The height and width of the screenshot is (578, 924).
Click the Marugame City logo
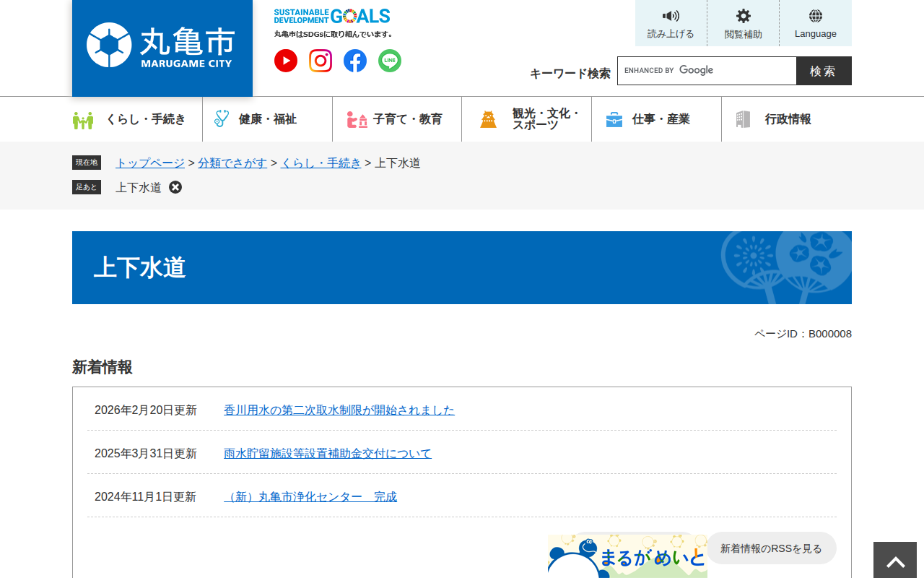(x=162, y=46)
